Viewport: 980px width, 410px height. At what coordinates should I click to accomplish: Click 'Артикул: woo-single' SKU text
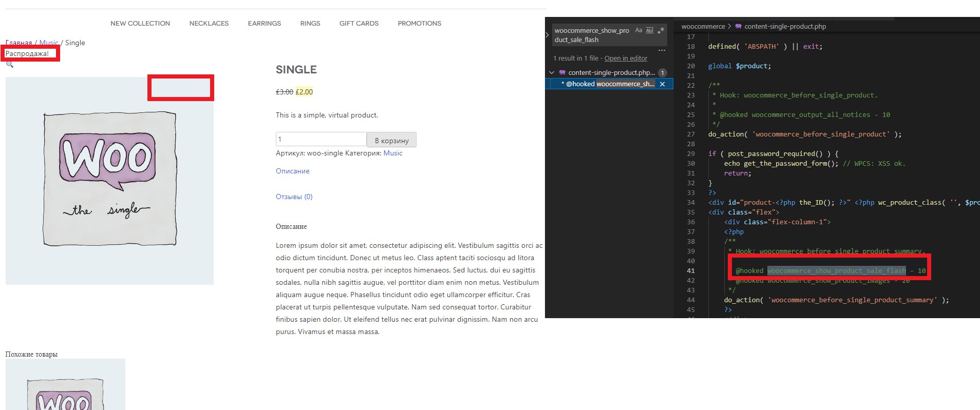pos(309,153)
